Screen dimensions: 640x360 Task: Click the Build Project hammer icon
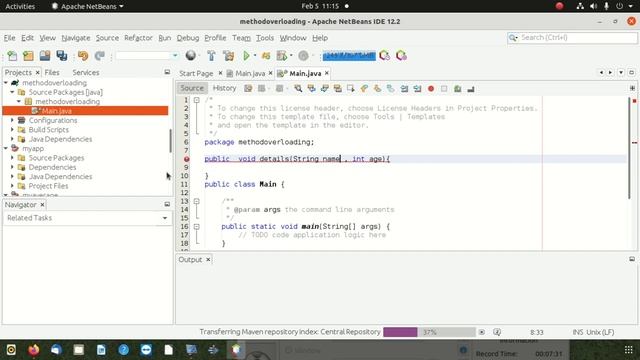pyautogui.click(x=211, y=56)
